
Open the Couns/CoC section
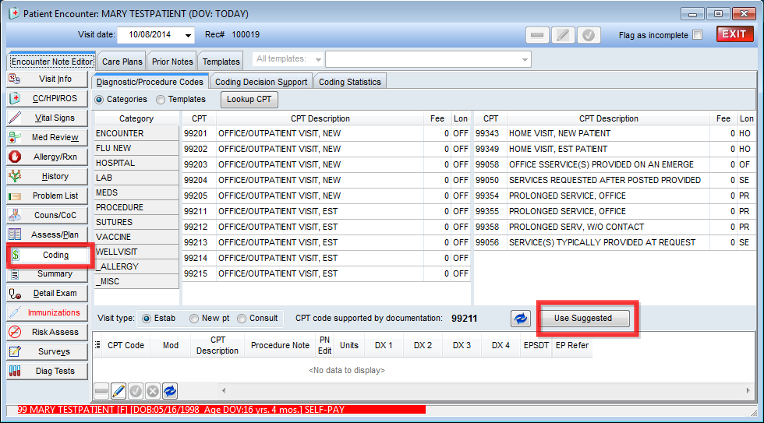[47, 215]
